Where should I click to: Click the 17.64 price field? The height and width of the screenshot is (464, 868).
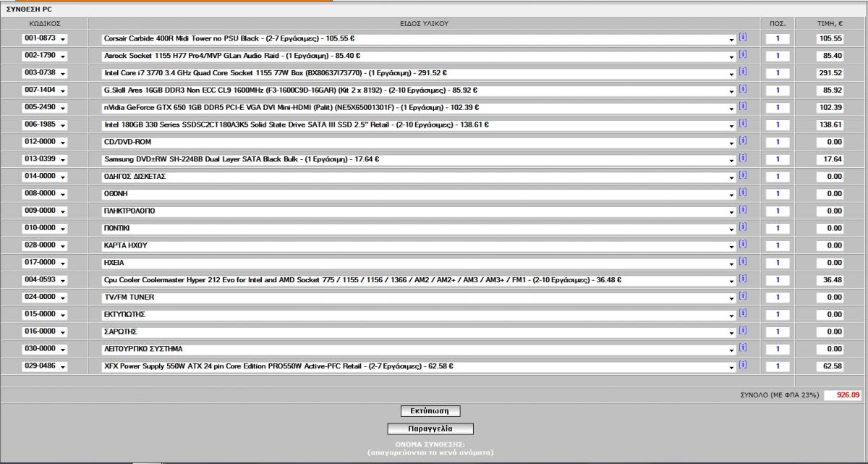(830, 159)
